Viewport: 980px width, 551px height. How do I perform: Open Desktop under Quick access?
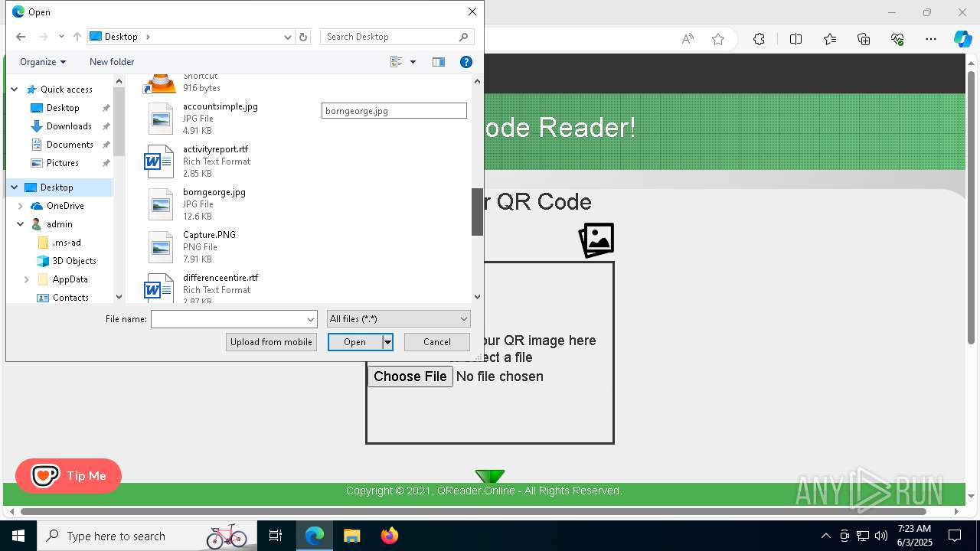63,108
